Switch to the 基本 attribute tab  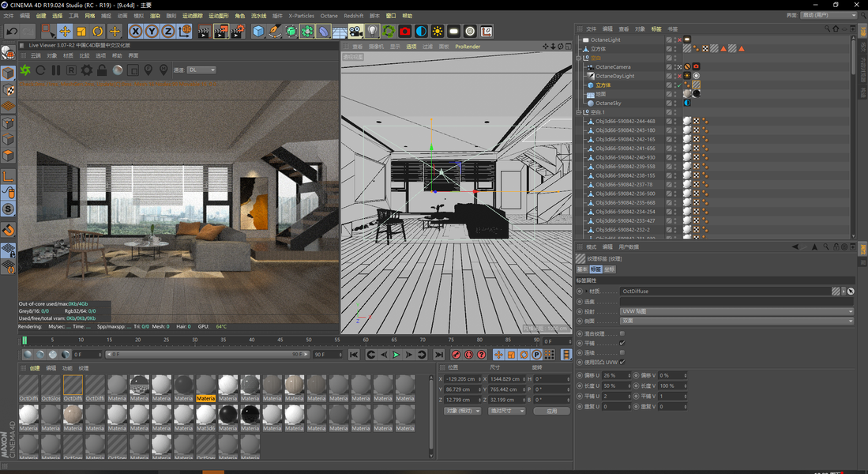582,269
